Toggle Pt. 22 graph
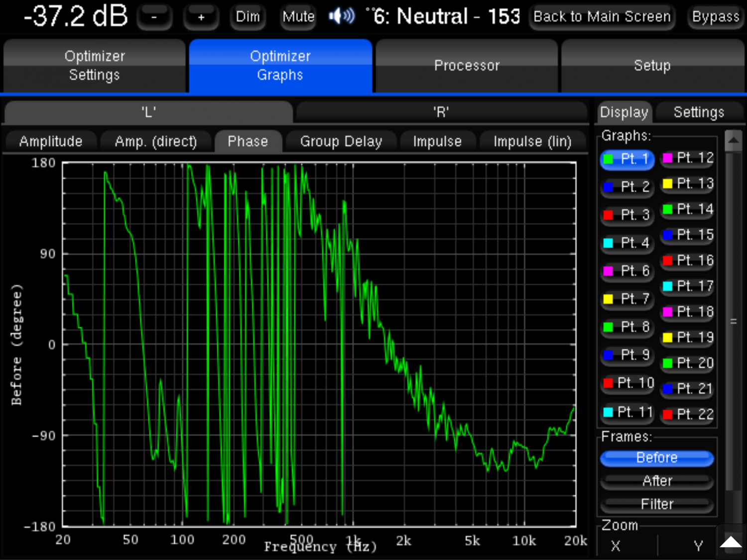The height and width of the screenshot is (560, 747). 688,414
